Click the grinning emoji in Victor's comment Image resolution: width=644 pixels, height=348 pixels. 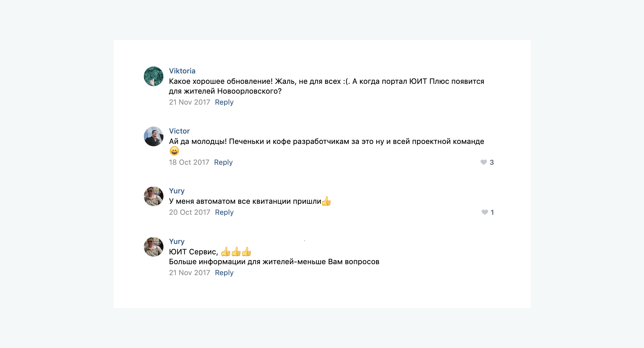tap(174, 151)
